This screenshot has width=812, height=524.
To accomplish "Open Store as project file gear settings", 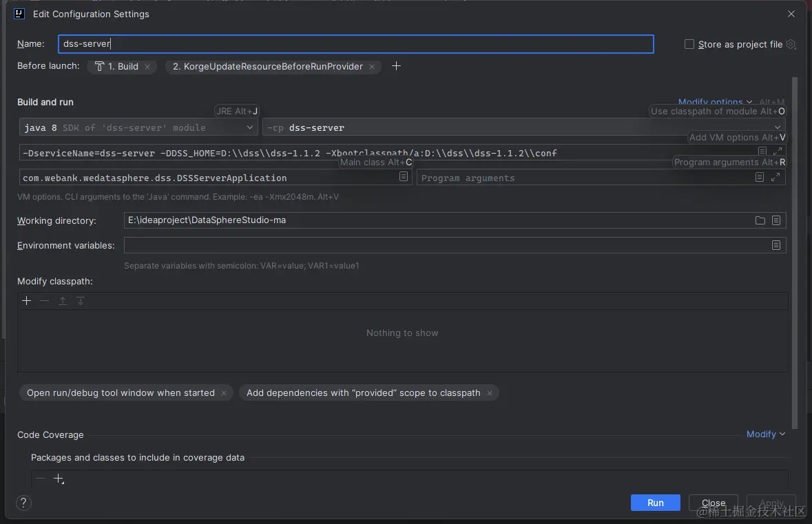I will point(791,44).
